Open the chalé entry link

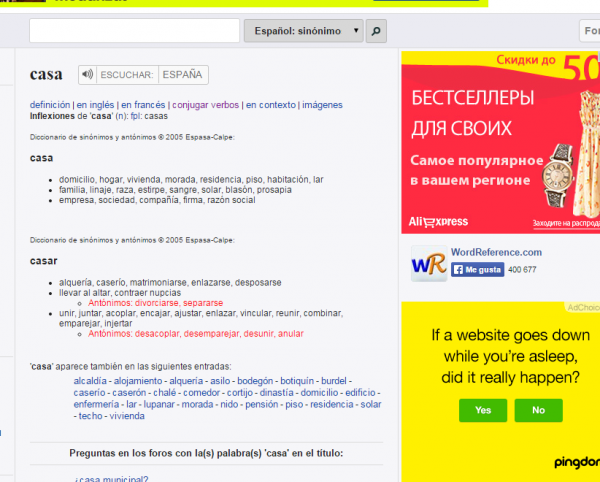click(165, 392)
